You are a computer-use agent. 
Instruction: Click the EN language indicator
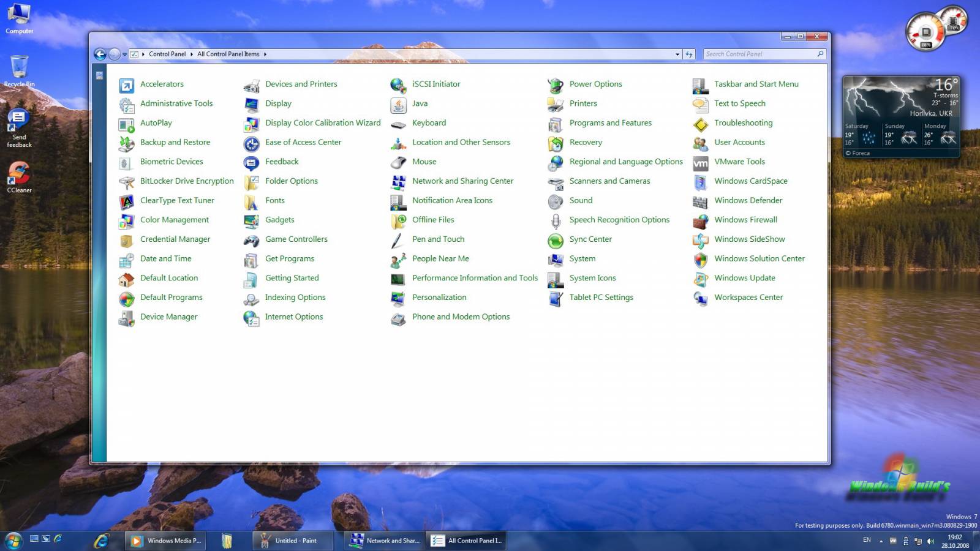pos(867,540)
